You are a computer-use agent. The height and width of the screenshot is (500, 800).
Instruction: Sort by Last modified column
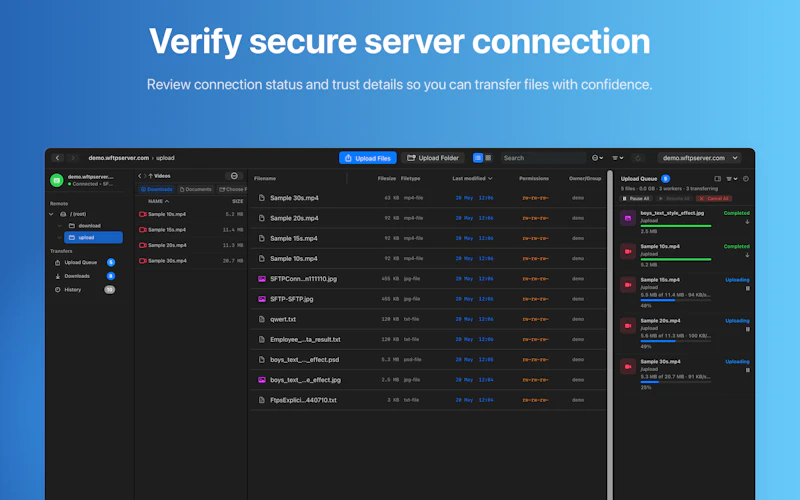(472, 179)
